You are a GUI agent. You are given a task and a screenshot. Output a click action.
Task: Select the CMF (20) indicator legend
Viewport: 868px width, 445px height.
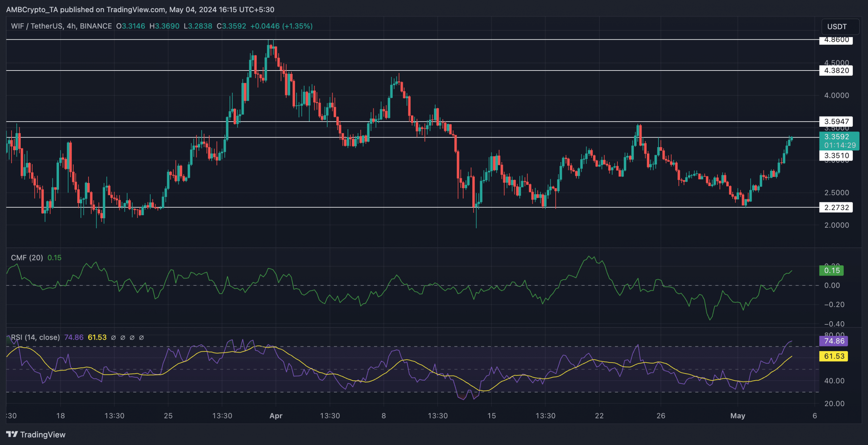tap(27, 258)
